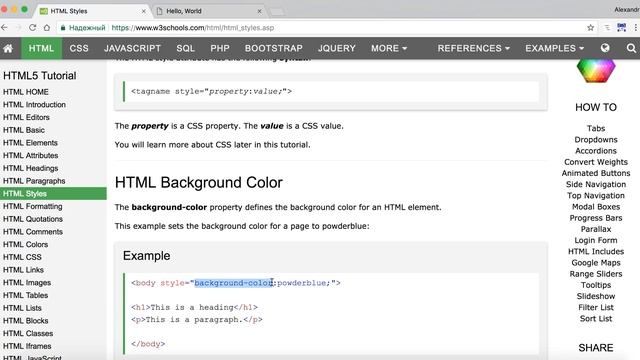Open the globe translate icon
Viewport: 640px width, 360px height.
pos(605,48)
